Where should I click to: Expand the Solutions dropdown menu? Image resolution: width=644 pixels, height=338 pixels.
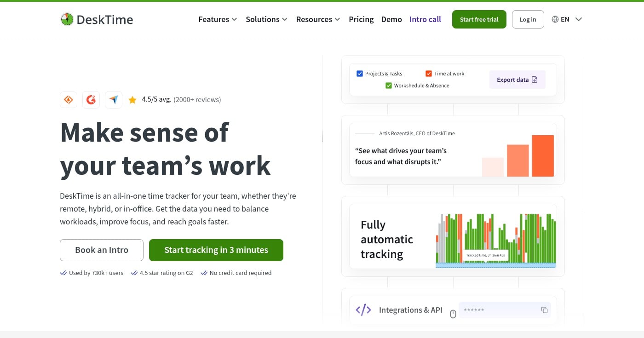(267, 19)
